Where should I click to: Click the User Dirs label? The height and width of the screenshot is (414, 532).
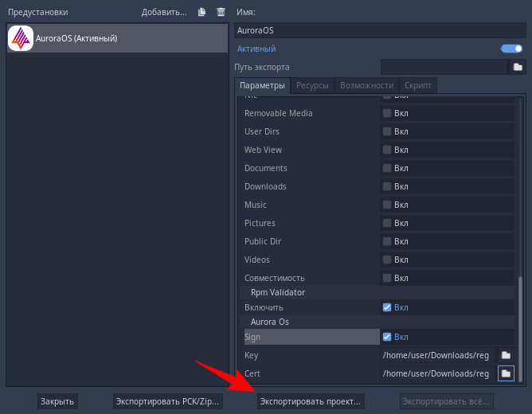[262, 131]
